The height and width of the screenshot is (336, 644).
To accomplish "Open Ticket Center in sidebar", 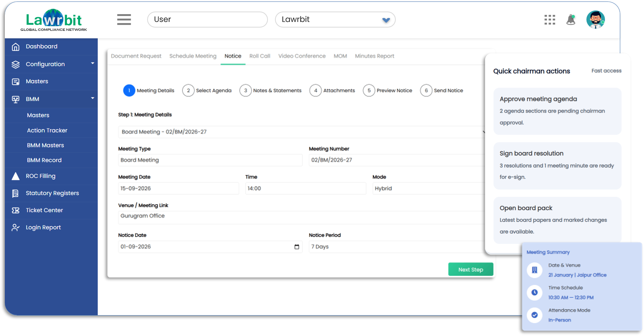I will (x=51, y=211).
